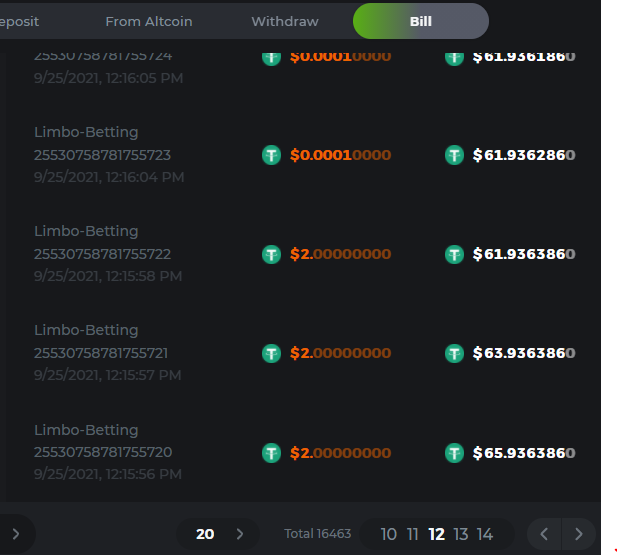617x555 pixels.
Task: Open the From Altcoin tab
Action: click(149, 21)
